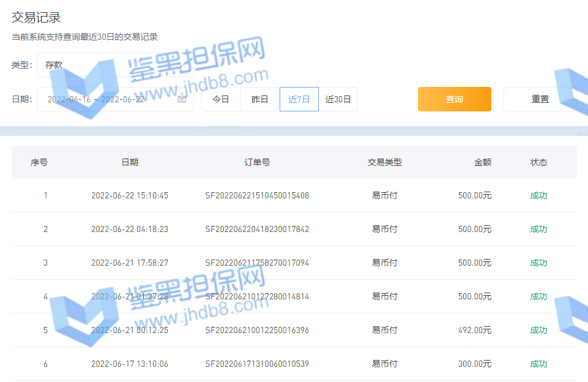Choose the 近30日 date filter
This screenshot has width=588, height=382.
[338, 99]
